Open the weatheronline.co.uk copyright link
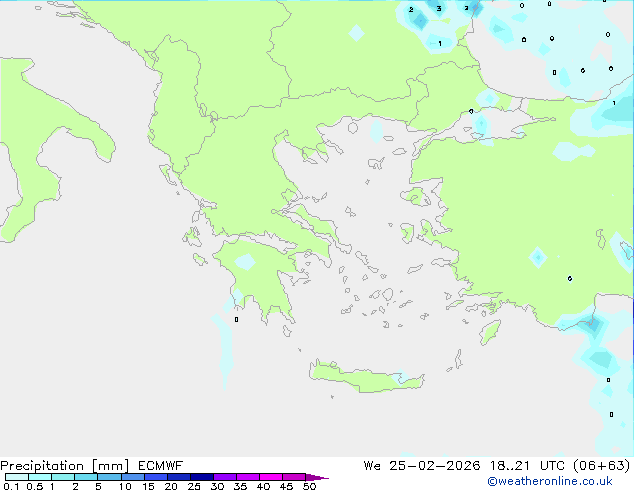 (x=550, y=481)
